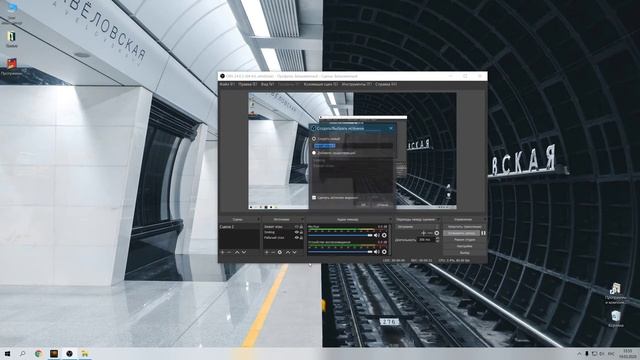640x360 pixels.
Task: Add a scene transition with plus icon
Action: (x=423, y=233)
